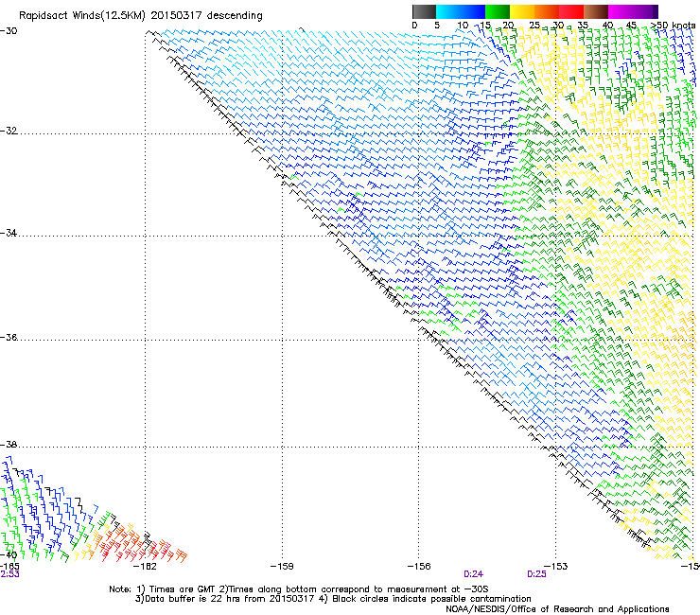Screen dimensions: 700x615
Task: Click the 'Data buffer is 22 hrs' note line
Action: (334, 599)
